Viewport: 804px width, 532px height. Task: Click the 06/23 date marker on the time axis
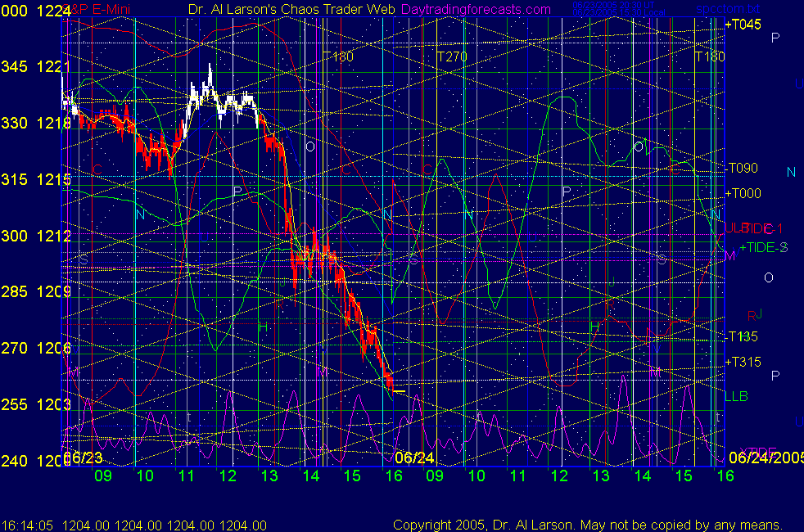(84, 458)
